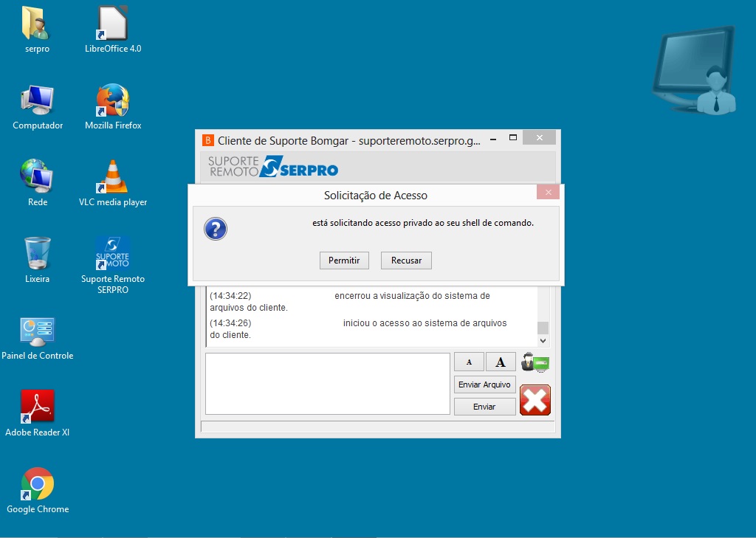The width and height of the screenshot is (756, 538).
Task: End session with the red X button
Action: [535, 400]
